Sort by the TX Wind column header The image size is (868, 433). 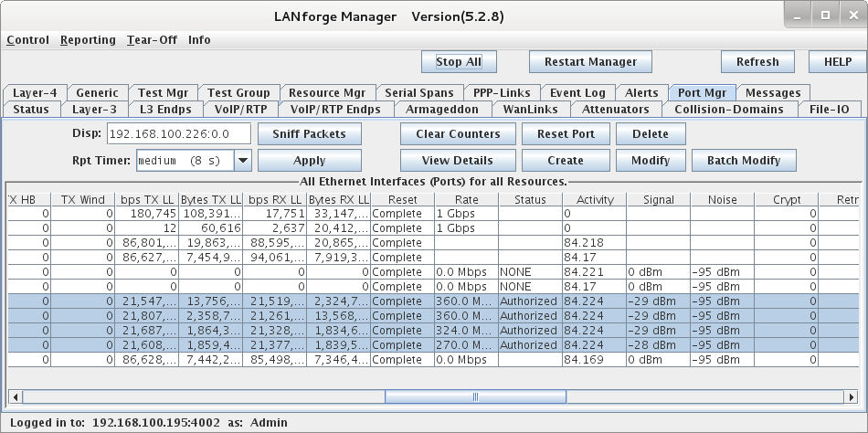(x=82, y=200)
